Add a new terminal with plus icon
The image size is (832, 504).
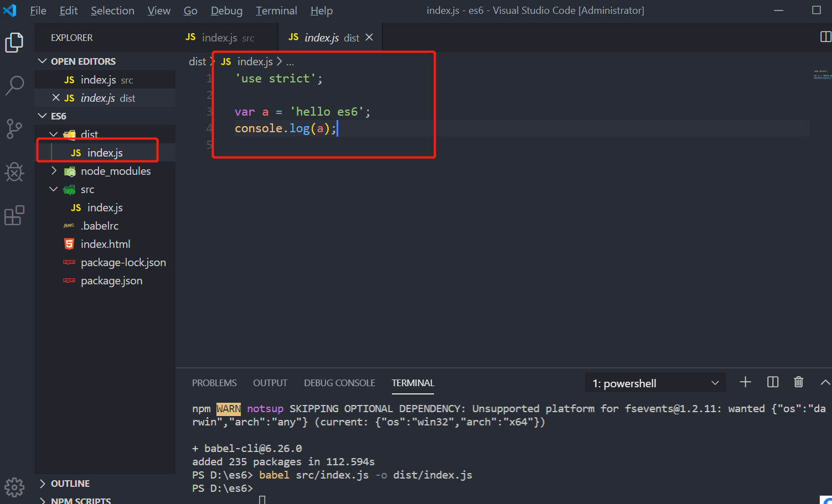[x=745, y=382]
